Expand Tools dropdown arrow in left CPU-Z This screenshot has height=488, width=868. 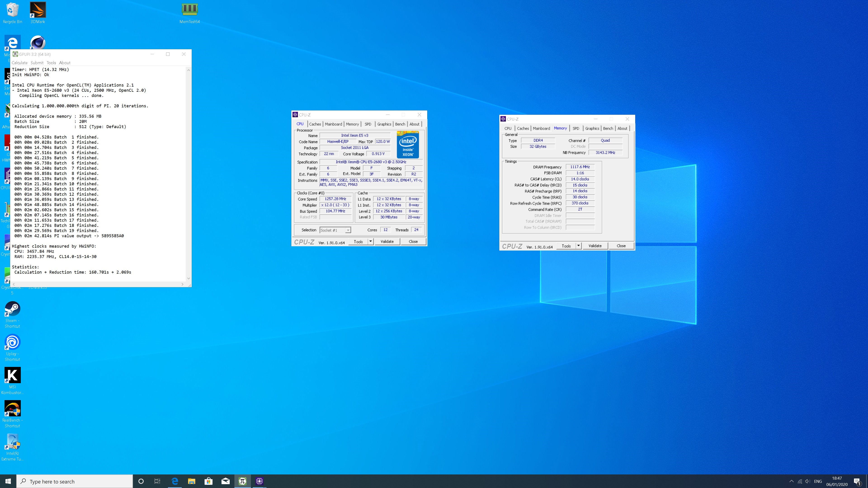click(x=370, y=242)
